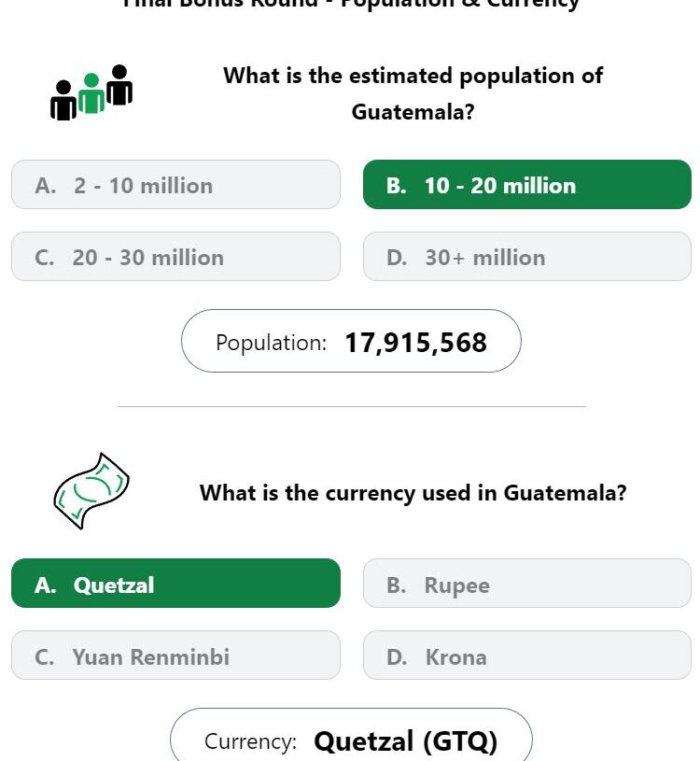Click the Quetzal (GTQ) currency value
The height and width of the screenshot is (761, 700).
[406, 741]
